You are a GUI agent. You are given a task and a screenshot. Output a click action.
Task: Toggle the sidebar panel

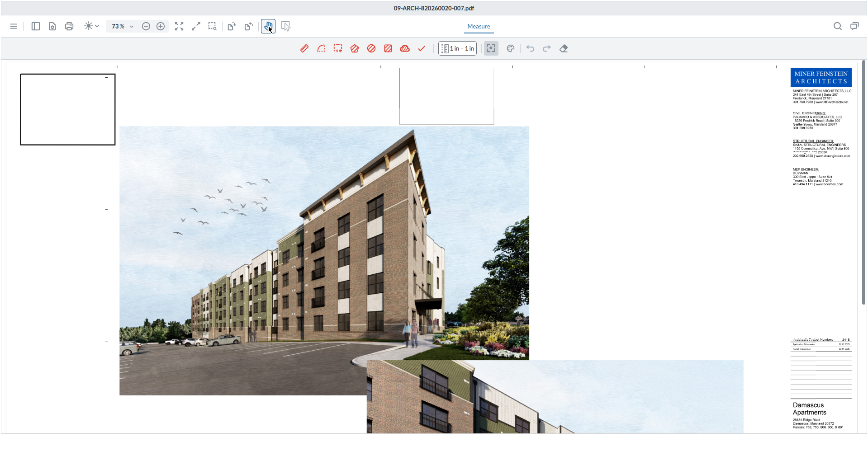click(x=36, y=26)
